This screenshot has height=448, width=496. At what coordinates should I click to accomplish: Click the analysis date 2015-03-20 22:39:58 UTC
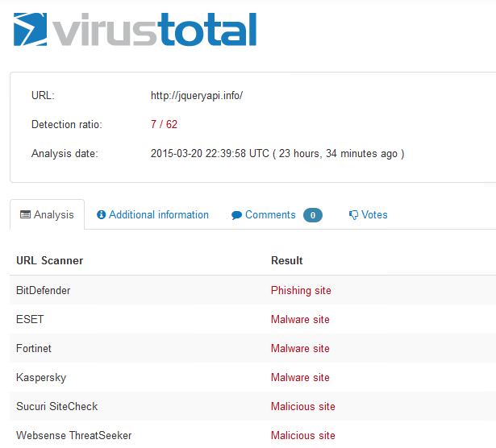click(210, 154)
